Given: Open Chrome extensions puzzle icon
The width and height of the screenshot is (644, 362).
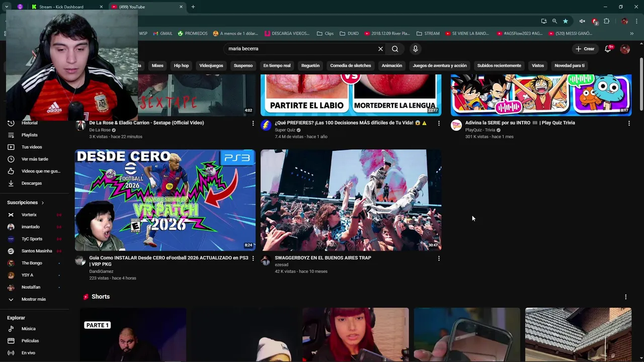Looking at the screenshot, I should pyautogui.click(x=607, y=21).
